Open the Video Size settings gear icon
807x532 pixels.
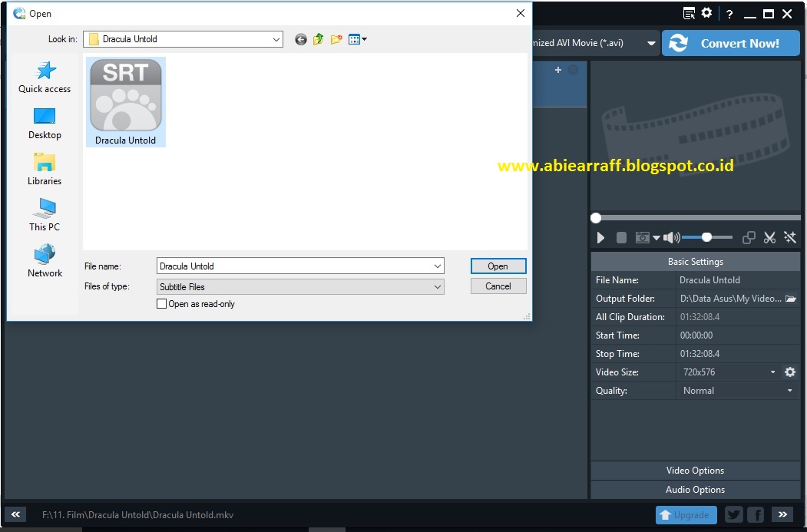click(790, 372)
